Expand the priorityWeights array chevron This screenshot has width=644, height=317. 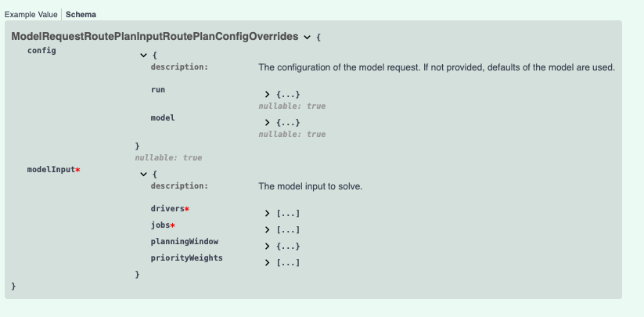(268, 263)
